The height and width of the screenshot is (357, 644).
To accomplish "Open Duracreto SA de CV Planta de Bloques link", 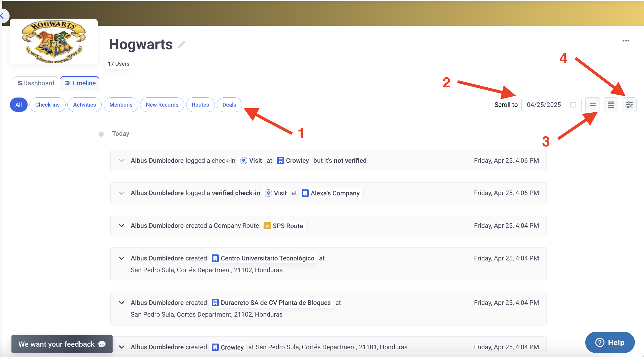I will 271,303.
